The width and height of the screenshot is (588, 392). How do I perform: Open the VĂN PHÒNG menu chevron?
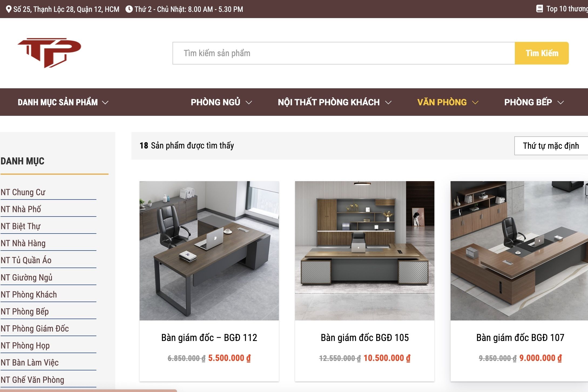point(475,103)
